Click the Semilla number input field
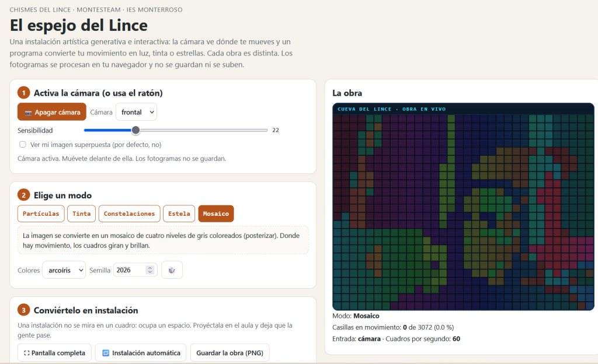The height and width of the screenshot is (364, 598). tap(135, 270)
